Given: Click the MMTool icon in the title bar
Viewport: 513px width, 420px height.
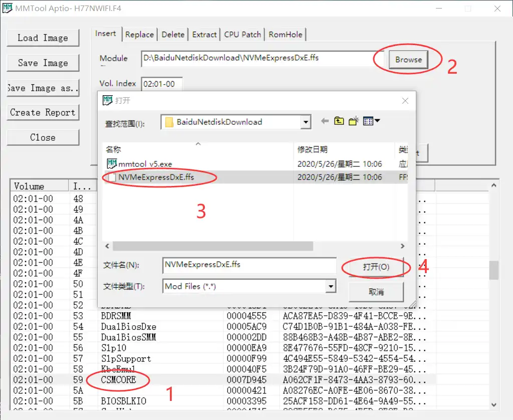Looking at the screenshot, I should click(x=8, y=8).
